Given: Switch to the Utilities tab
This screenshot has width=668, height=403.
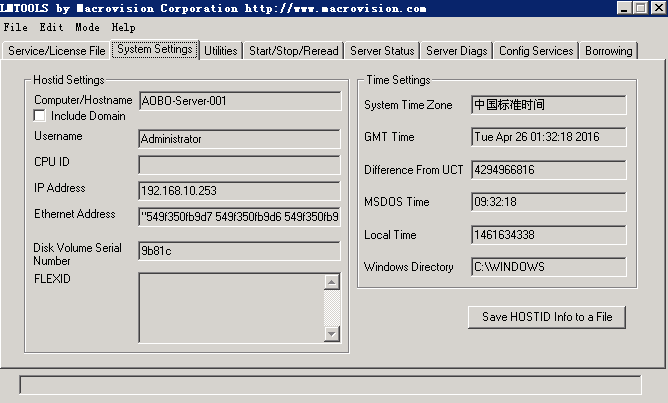Looking at the screenshot, I should tap(221, 51).
